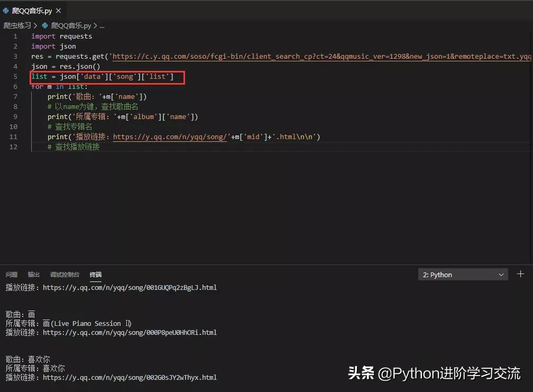Click the 歌曲: 喜欢你 text in terminal

click(27, 359)
